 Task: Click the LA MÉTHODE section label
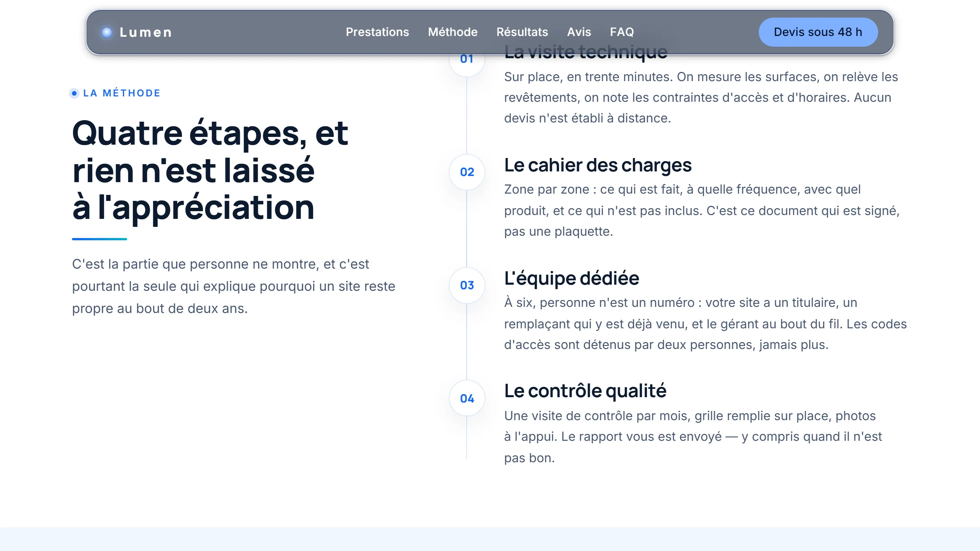pos(121,93)
